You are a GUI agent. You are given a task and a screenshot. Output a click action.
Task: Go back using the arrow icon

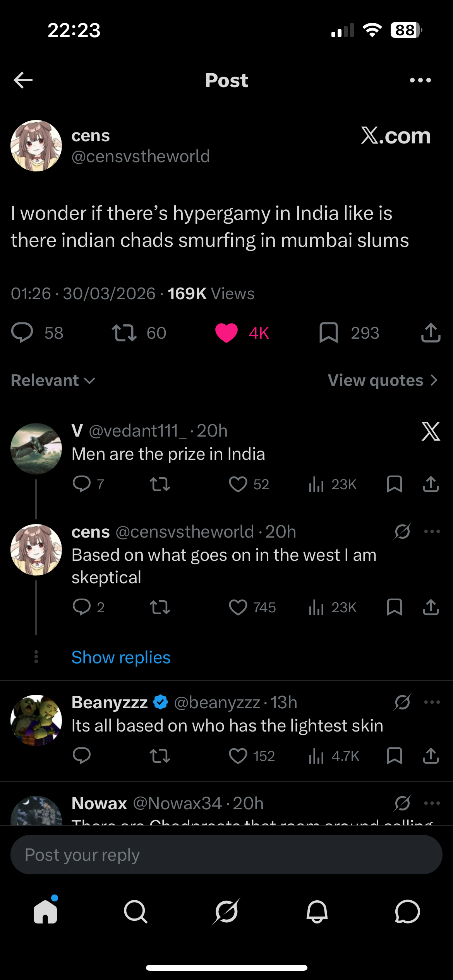pos(23,80)
